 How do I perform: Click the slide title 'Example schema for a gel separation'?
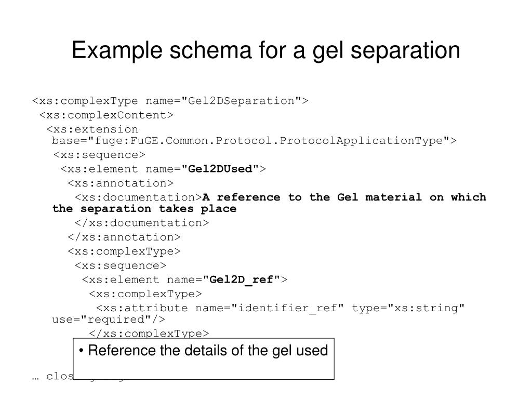tap(266, 50)
